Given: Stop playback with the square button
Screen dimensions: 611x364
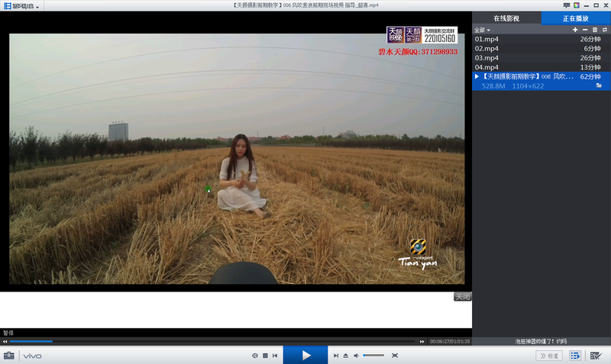Looking at the screenshot, I should [x=265, y=356].
